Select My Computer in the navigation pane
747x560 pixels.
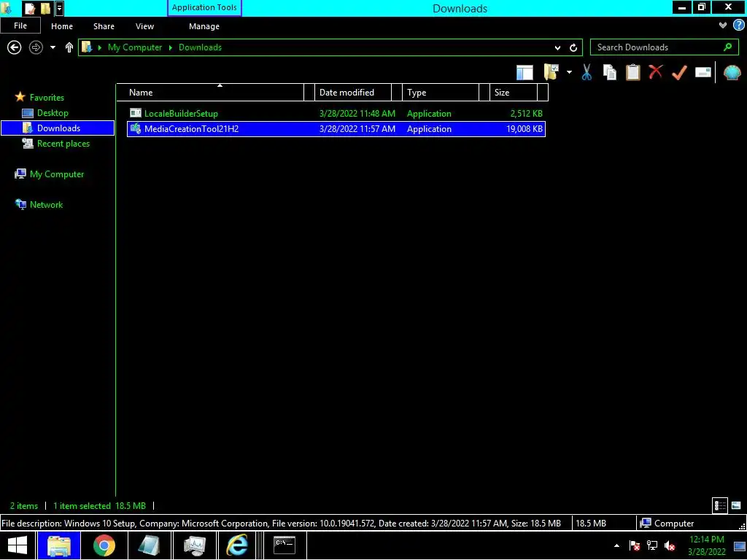57,174
